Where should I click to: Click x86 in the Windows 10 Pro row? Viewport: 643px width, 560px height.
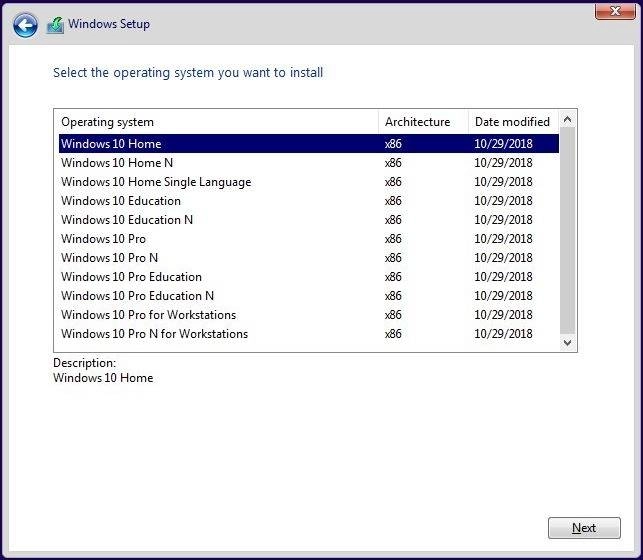(x=393, y=239)
